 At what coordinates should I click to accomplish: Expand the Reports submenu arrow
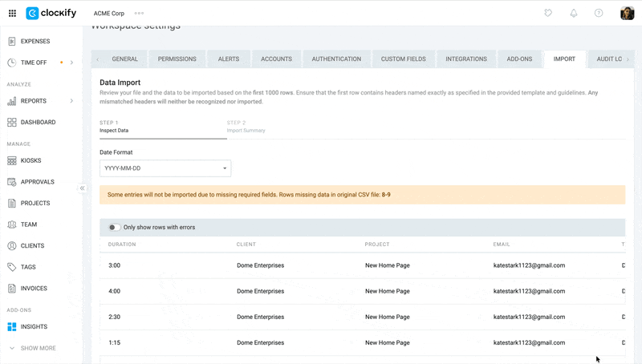click(x=71, y=101)
